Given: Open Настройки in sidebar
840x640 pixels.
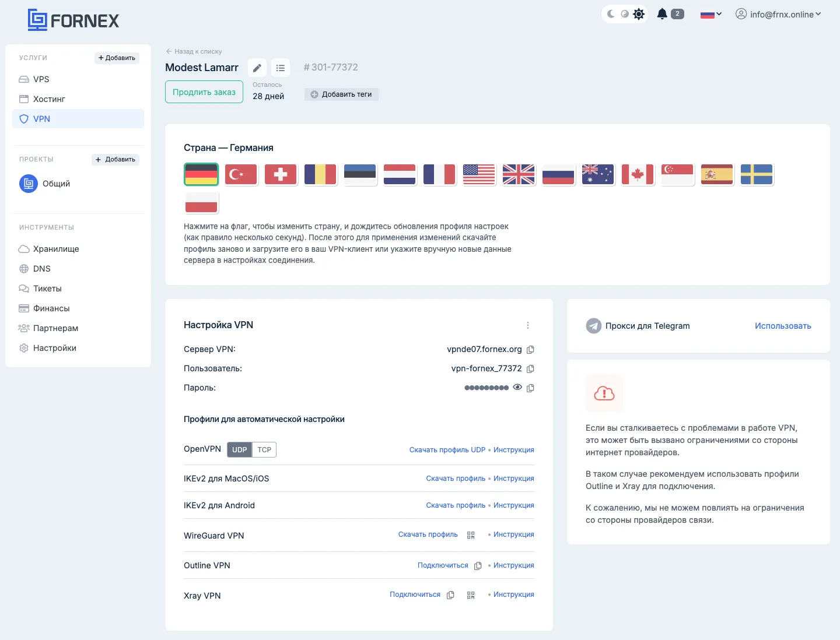Looking at the screenshot, I should click(x=78, y=348).
